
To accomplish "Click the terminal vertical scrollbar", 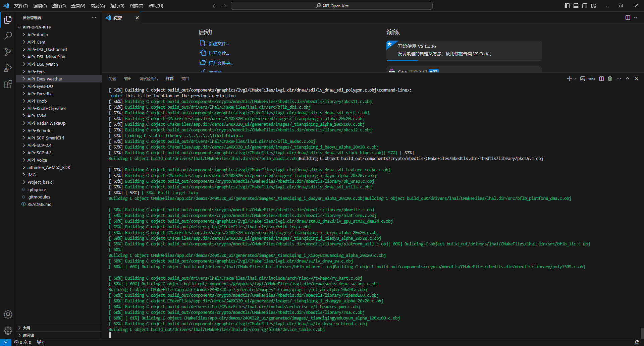I will [x=642, y=333].
